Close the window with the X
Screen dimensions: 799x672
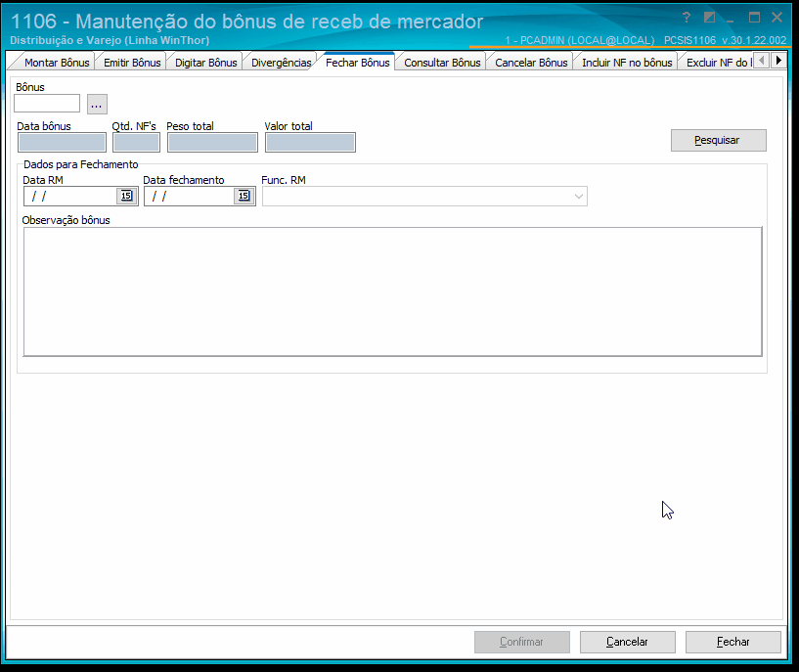[777, 18]
